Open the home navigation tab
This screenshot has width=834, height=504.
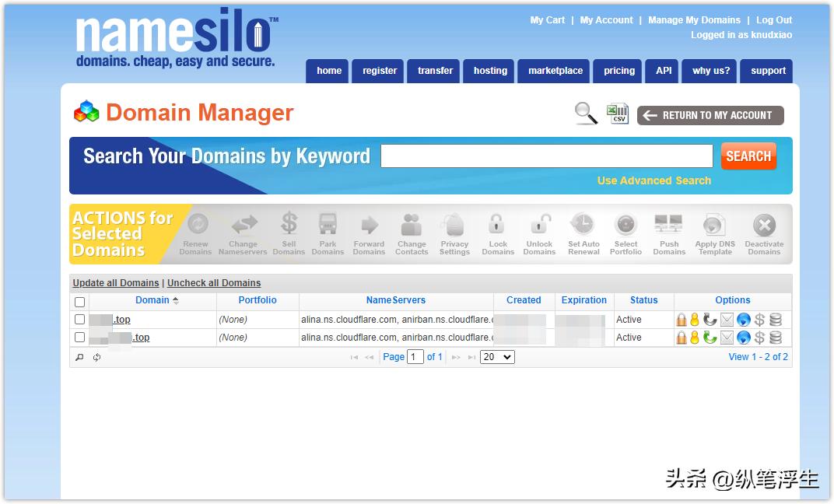coord(327,71)
